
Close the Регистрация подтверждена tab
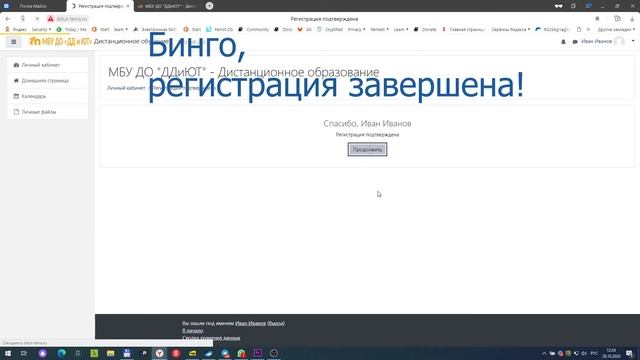[x=128, y=6]
